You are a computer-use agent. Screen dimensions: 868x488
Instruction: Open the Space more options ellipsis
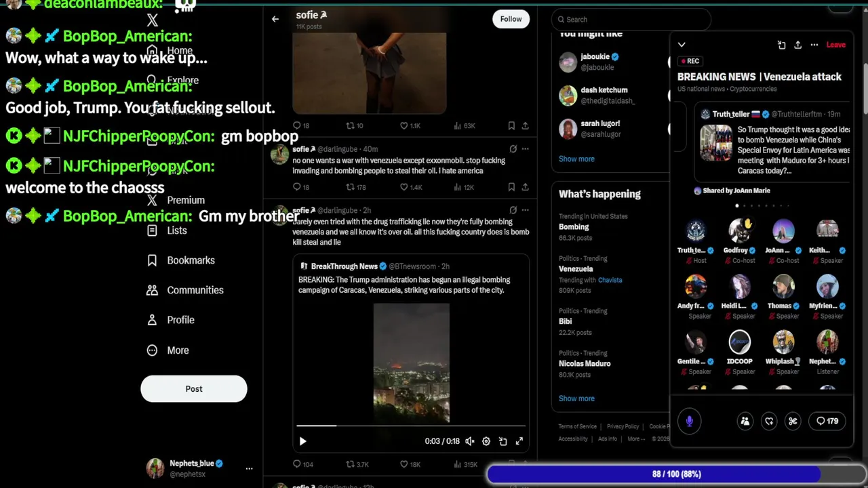[x=814, y=45]
